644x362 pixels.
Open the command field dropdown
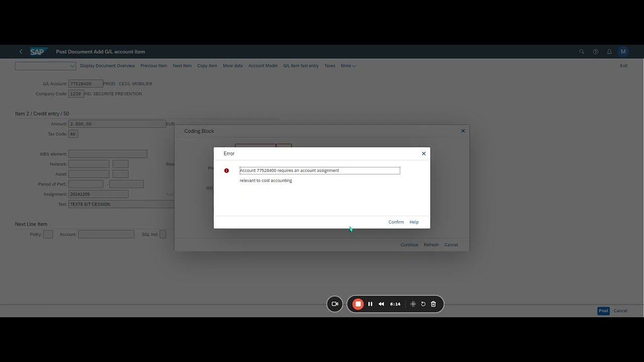[x=72, y=66]
